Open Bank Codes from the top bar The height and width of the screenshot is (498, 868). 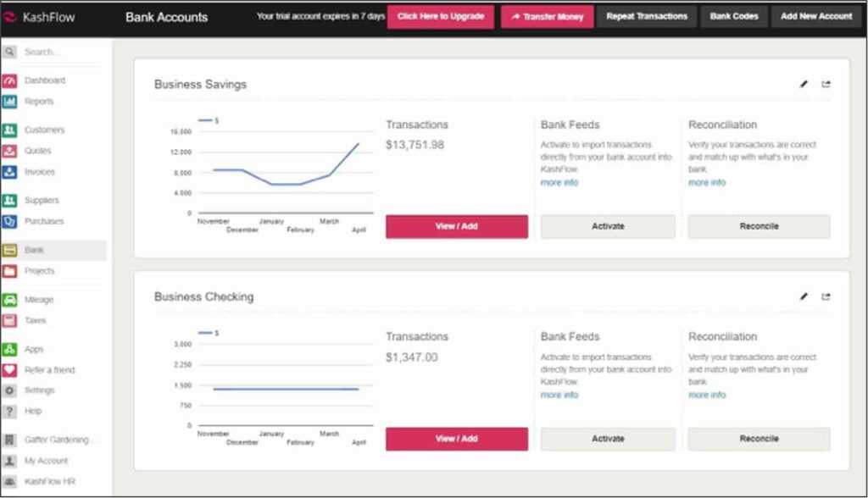pyautogui.click(x=733, y=15)
